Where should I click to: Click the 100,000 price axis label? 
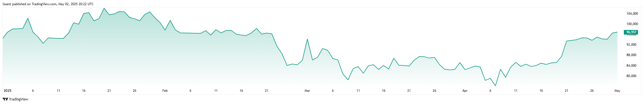[632, 24]
